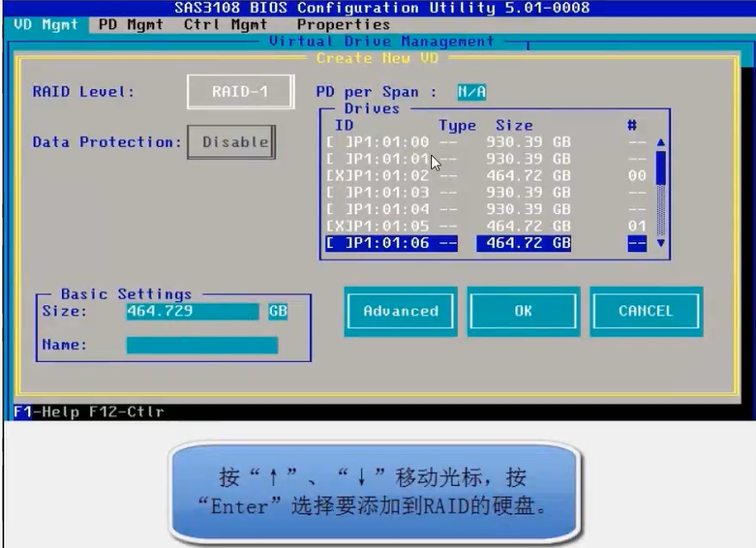This screenshot has width=756, height=548.
Task: Open the Ctrl Mgmt tab
Action: click(226, 24)
